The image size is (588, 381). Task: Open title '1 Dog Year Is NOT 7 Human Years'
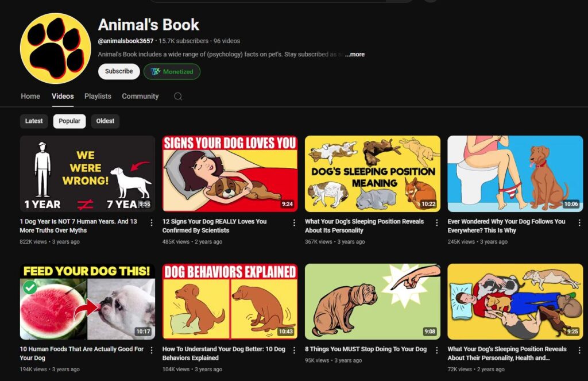pyautogui.click(x=78, y=226)
